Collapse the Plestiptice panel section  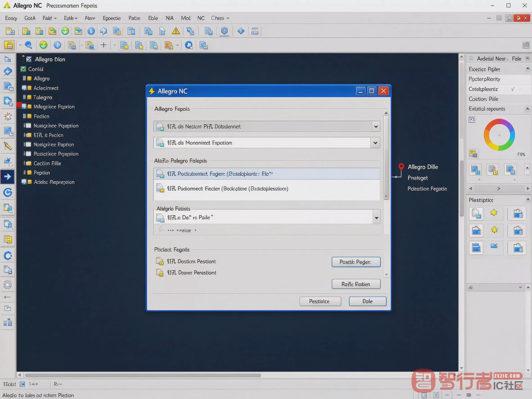point(528,199)
